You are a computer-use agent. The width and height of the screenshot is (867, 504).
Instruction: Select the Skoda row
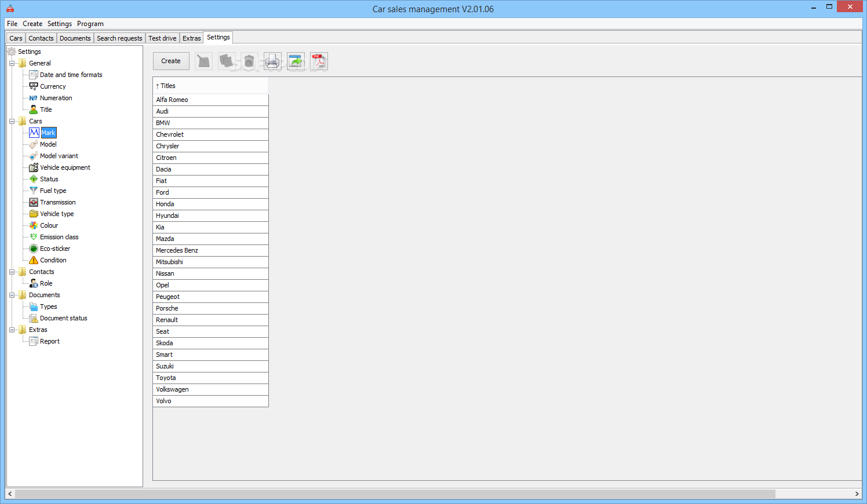210,343
